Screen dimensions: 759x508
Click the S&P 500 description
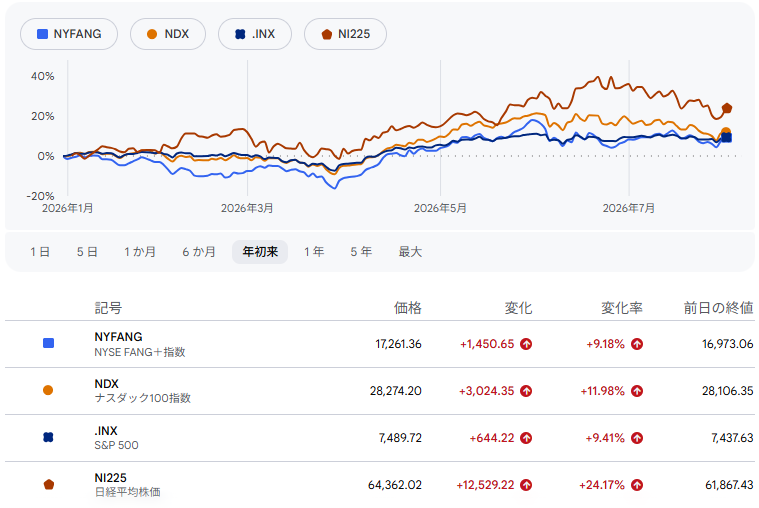click(116, 445)
